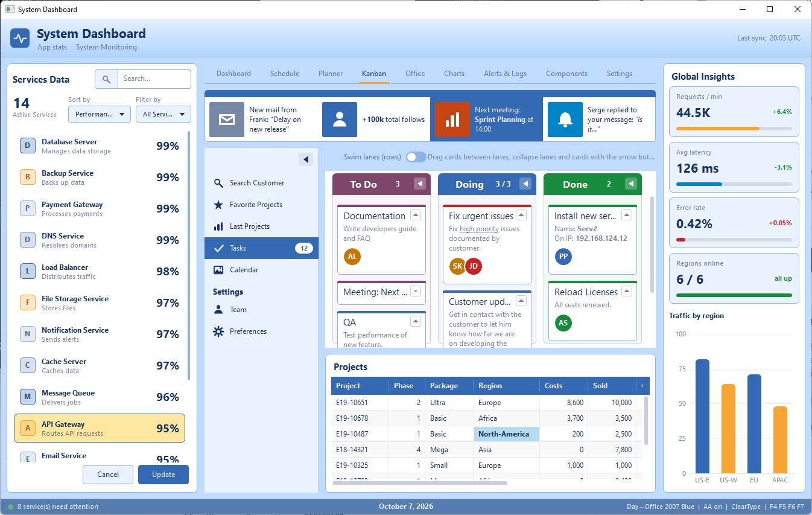812x515 pixels.
Task: Open the Team settings entry
Action: [261, 310]
